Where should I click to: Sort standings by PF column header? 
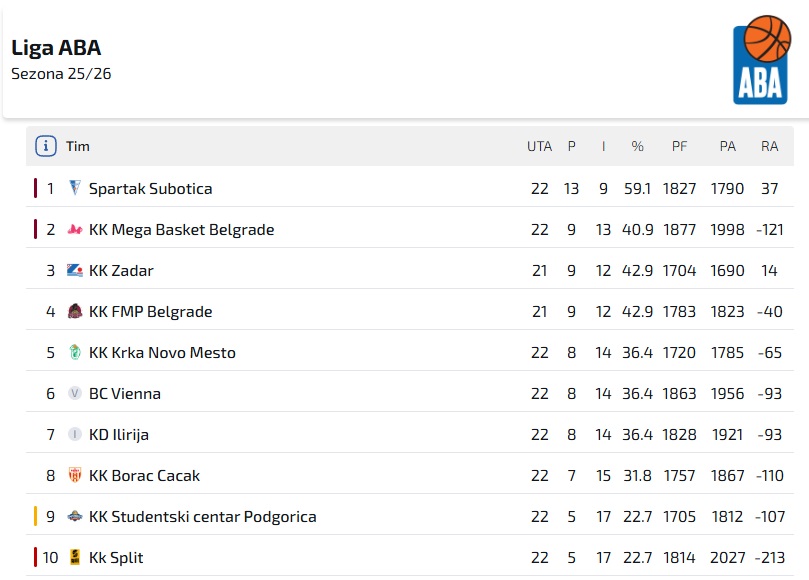pyautogui.click(x=679, y=146)
